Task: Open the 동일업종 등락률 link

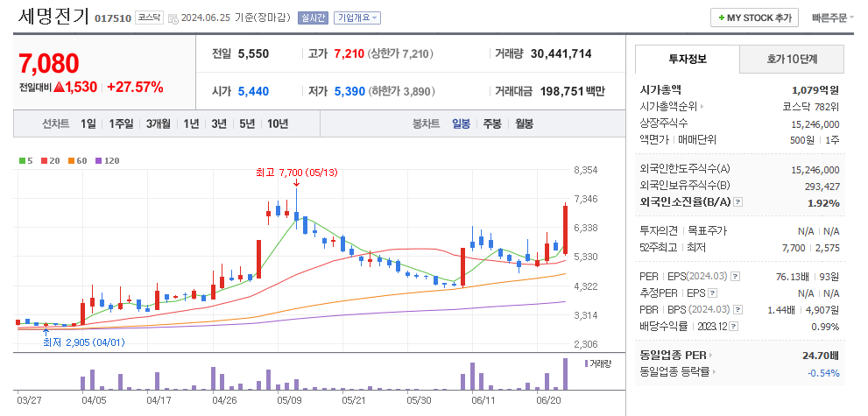Action: 677,372
